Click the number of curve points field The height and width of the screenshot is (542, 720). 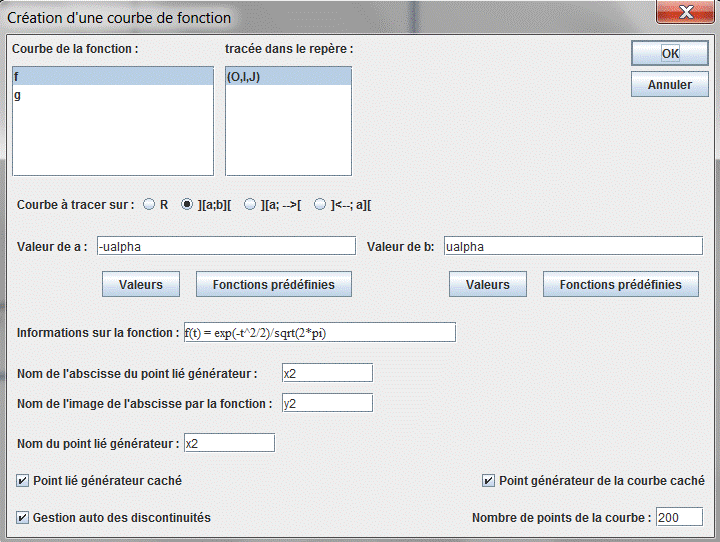(679, 517)
